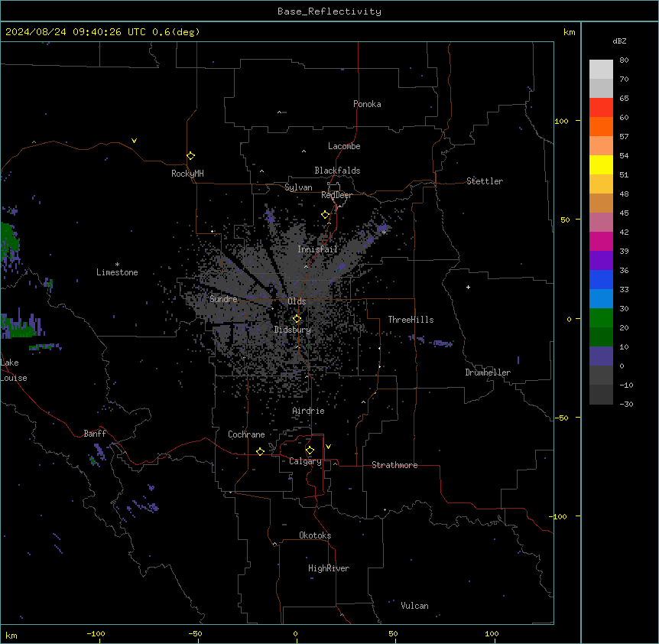Choose the purple 39–36 dBZ swatch
This screenshot has width=659, height=644.
pos(601,261)
